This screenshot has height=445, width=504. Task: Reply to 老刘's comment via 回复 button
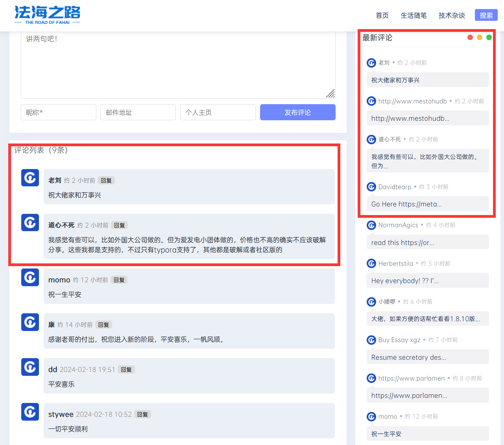pyautogui.click(x=106, y=180)
